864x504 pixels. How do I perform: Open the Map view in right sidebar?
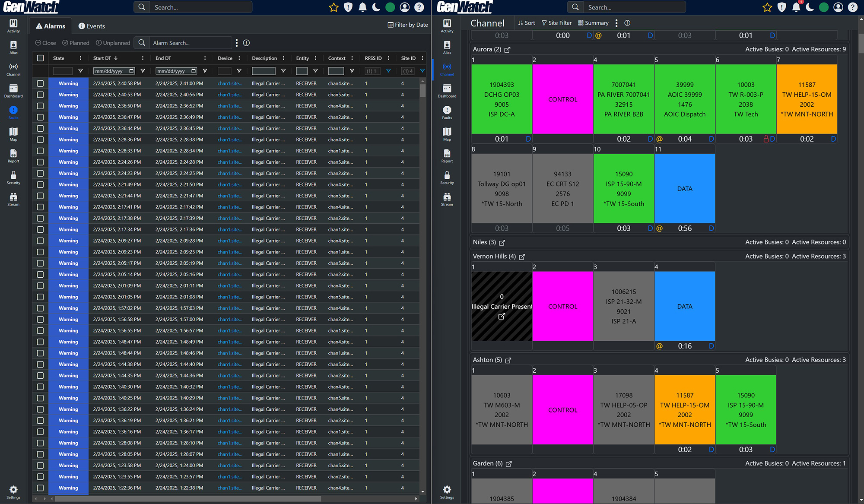coord(447,134)
